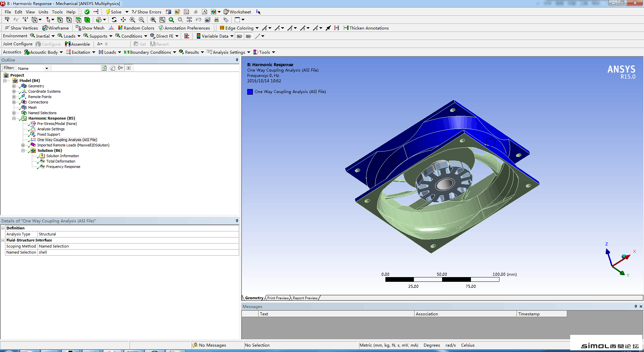
Task: Toggle Random Colors
Action: click(x=136, y=28)
